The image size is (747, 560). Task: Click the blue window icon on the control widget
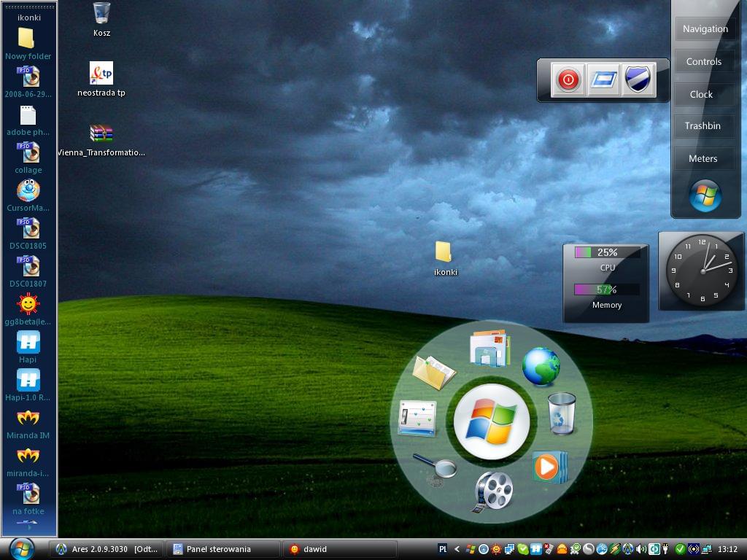click(603, 79)
